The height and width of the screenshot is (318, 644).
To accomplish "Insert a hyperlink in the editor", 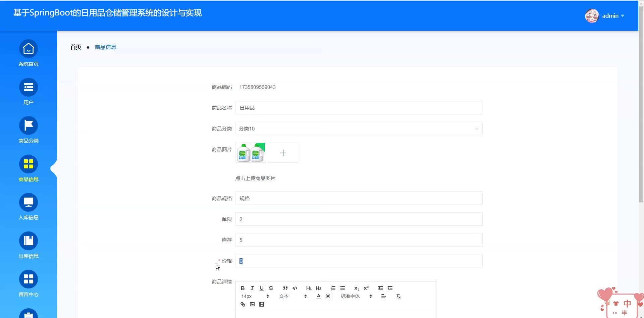I will [x=243, y=304].
